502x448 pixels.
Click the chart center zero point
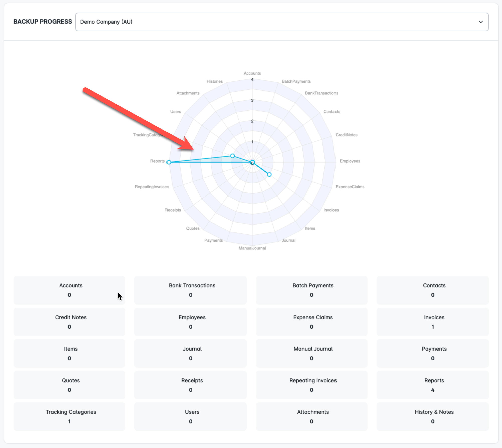[253, 162]
